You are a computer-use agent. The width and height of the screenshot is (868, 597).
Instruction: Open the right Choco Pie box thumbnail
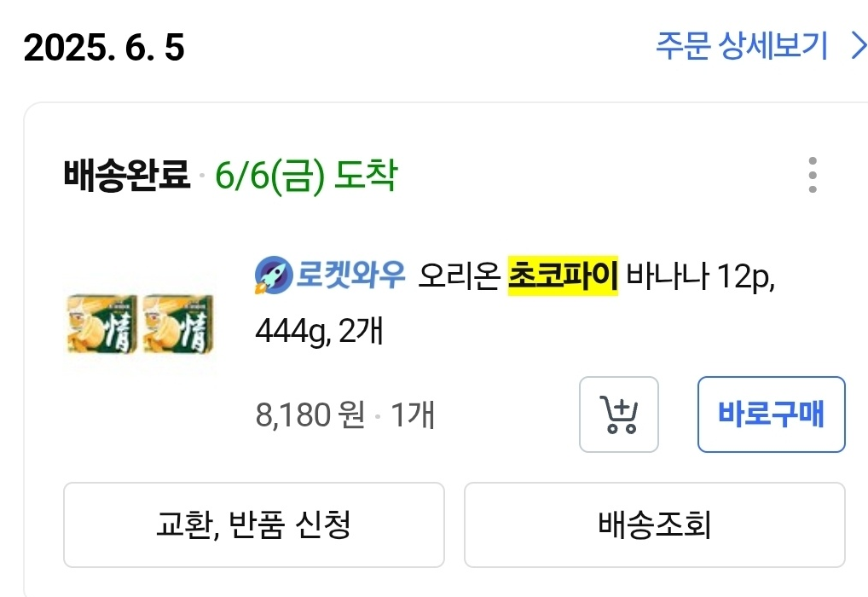[x=178, y=324]
